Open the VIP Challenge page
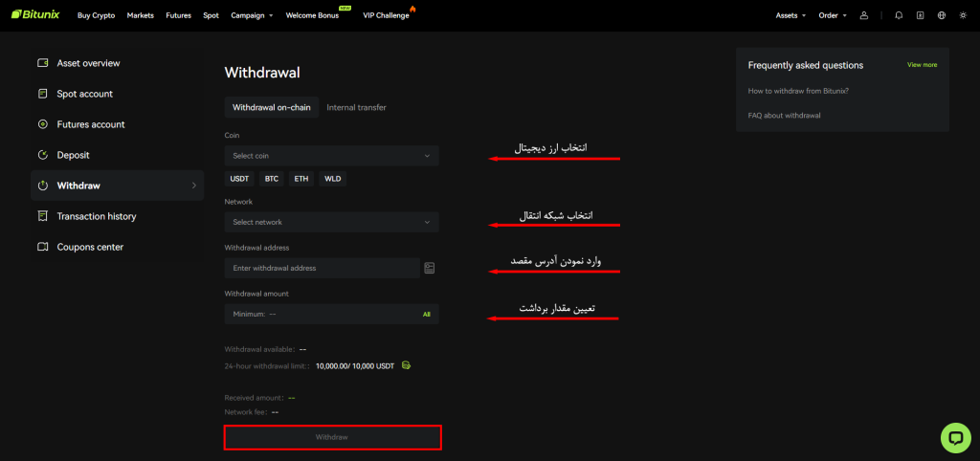This screenshot has width=980, height=461. 386,15
